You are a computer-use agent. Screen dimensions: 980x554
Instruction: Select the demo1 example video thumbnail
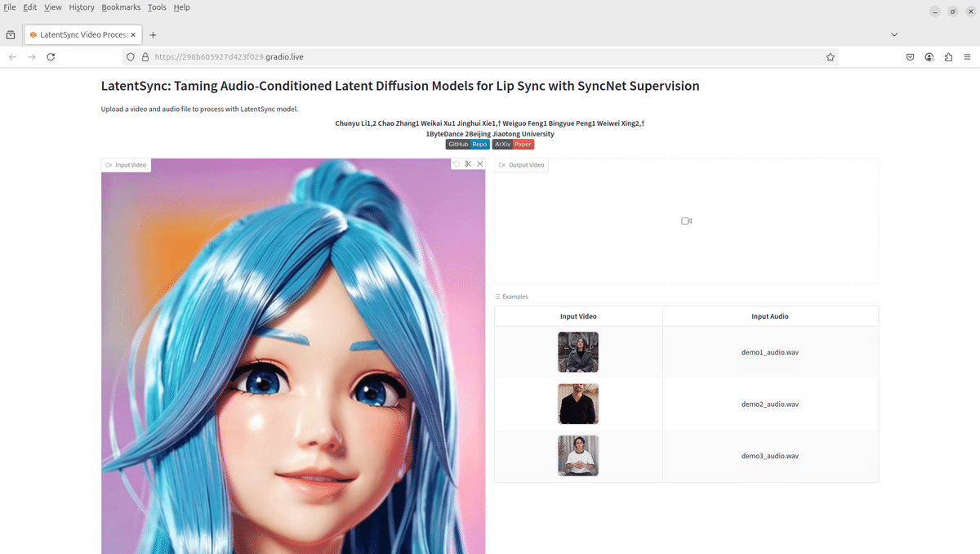click(577, 351)
